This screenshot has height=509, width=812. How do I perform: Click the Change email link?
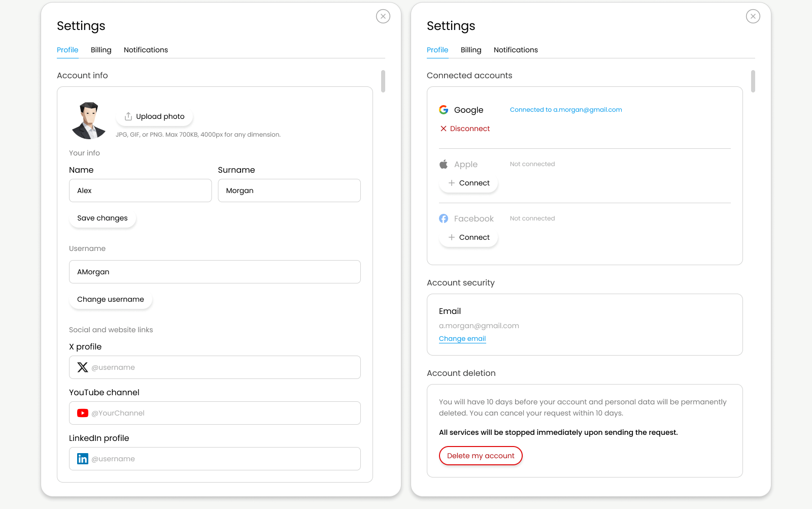point(462,339)
